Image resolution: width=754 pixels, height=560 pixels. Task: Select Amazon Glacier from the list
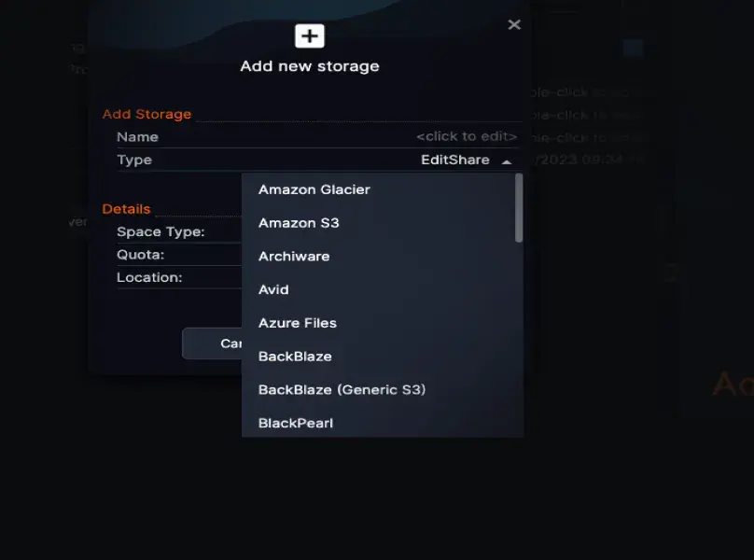click(314, 189)
